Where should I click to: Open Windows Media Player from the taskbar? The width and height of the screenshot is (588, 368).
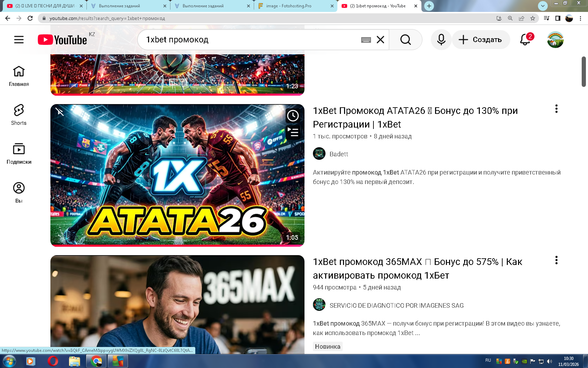click(31, 361)
